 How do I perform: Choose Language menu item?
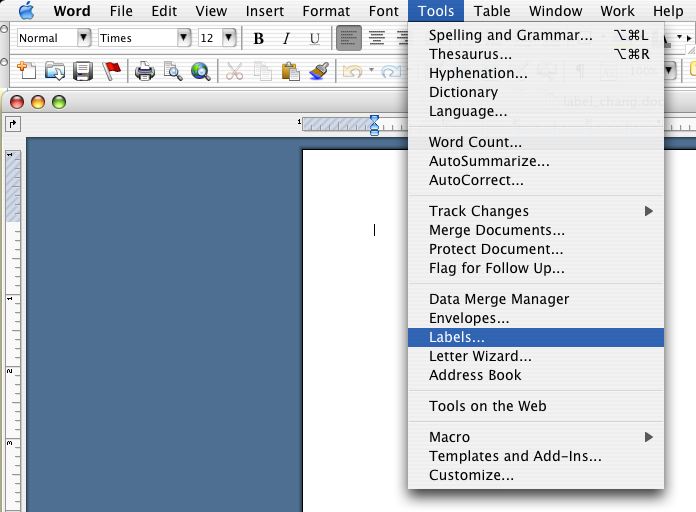click(x=536, y=111)
